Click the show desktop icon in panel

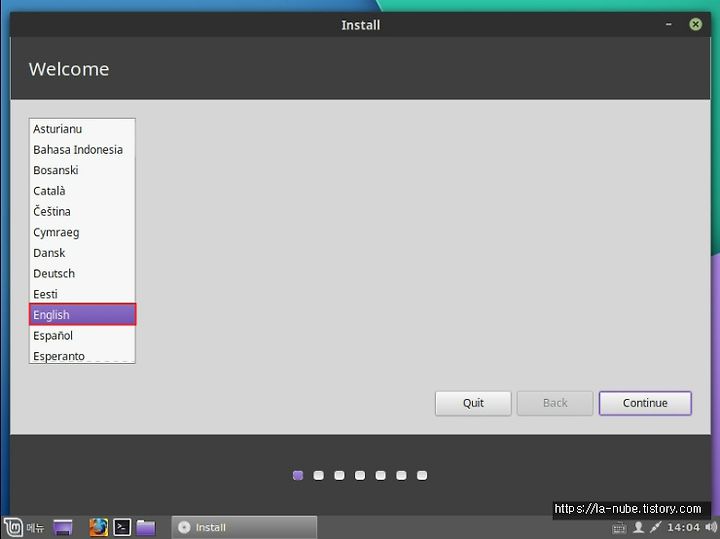(63, 527)
